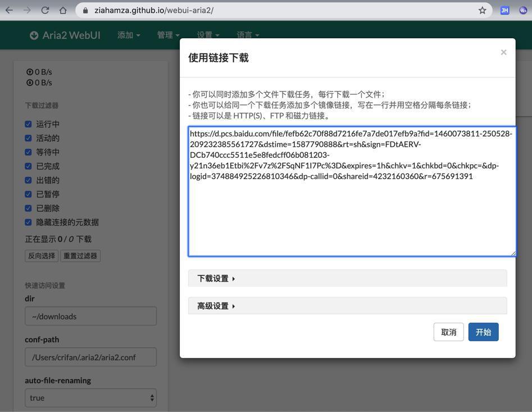Click the conf-path label
This screenshot has height=412, width=532.
point(42,340)
